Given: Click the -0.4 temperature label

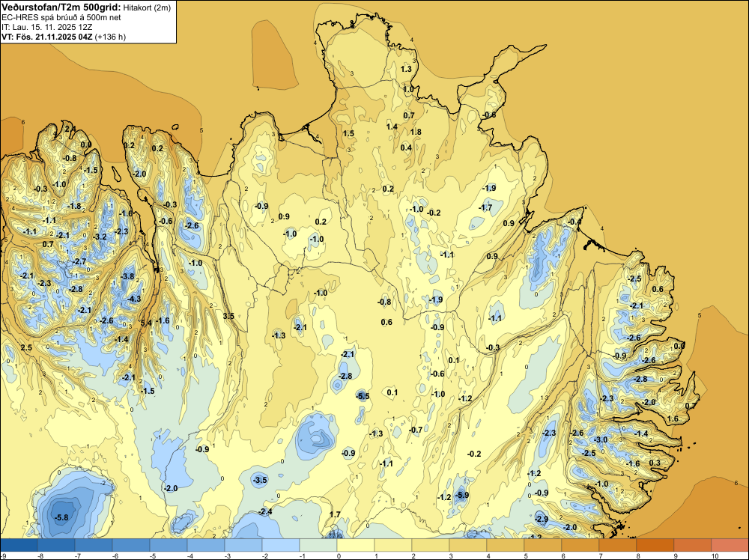Looking at the screenshot, I should click(574, 222).
